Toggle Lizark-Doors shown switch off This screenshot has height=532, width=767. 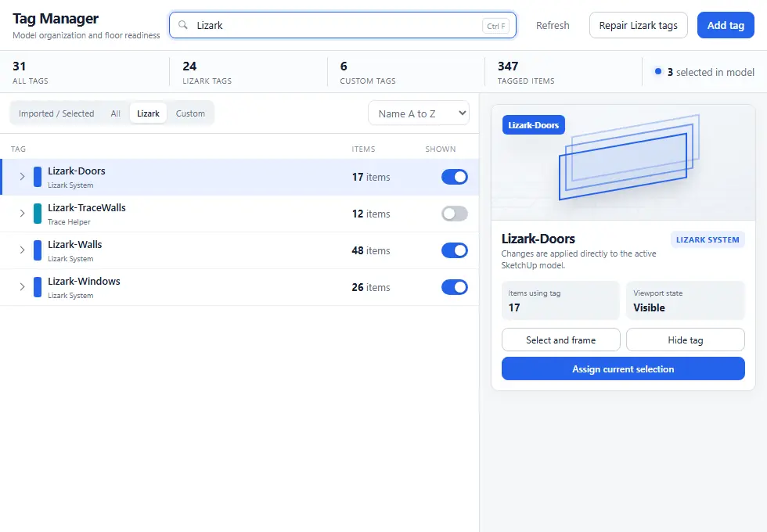[x=455, y=177]
